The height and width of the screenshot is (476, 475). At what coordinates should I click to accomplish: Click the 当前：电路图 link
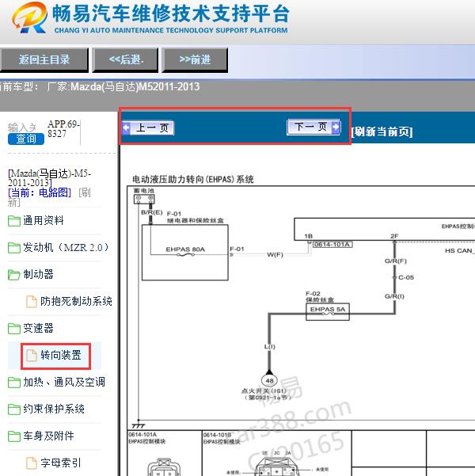pyautogui.click(x=40, y=192)
